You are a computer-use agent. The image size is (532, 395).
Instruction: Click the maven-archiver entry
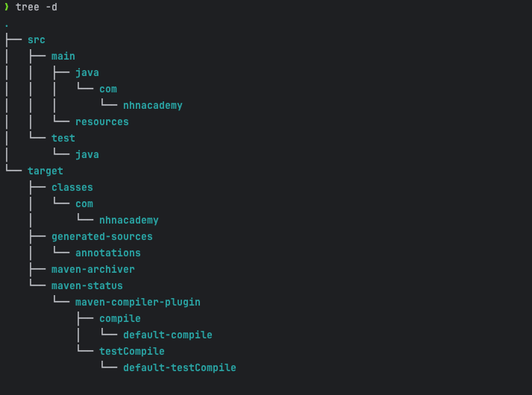pos(93,269)
